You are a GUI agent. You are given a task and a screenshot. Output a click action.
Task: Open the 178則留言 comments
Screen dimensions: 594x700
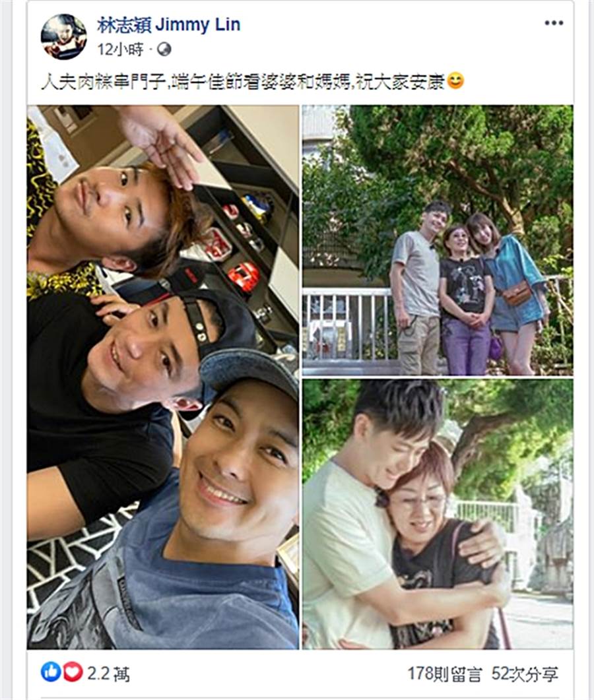444,674
